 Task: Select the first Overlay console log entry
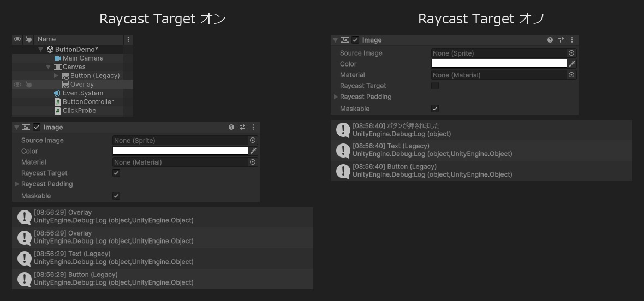click(163, 218)
